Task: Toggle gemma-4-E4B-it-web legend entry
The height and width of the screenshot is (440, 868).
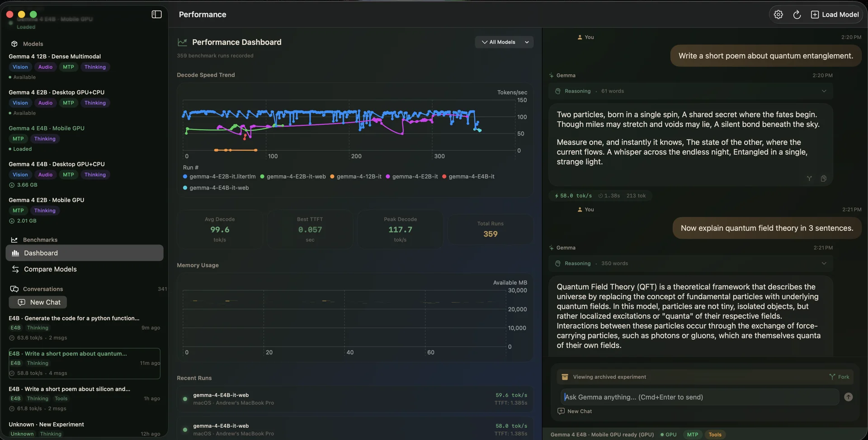Action: [216, 188]
